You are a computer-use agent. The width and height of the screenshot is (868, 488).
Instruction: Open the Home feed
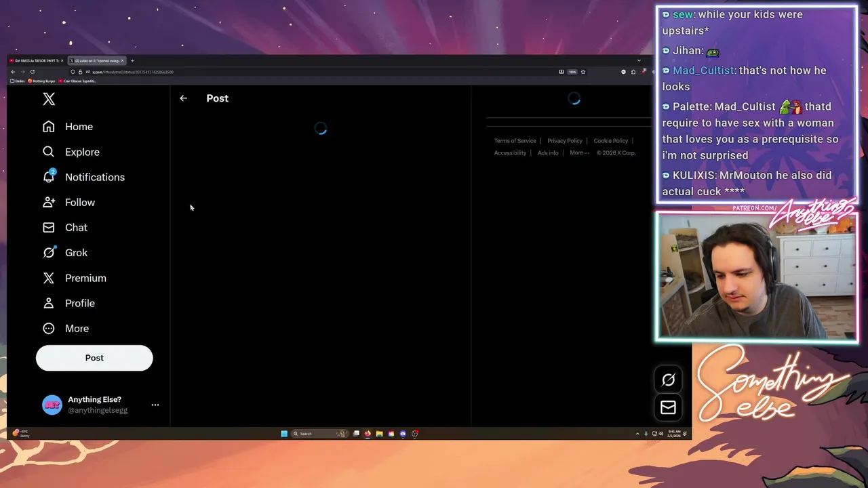point(68,127)
